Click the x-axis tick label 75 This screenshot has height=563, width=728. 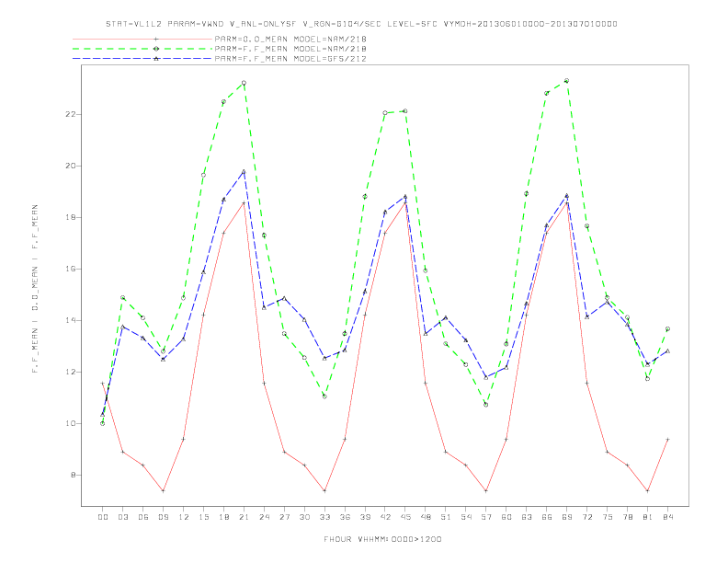click(x=608, y=517)
